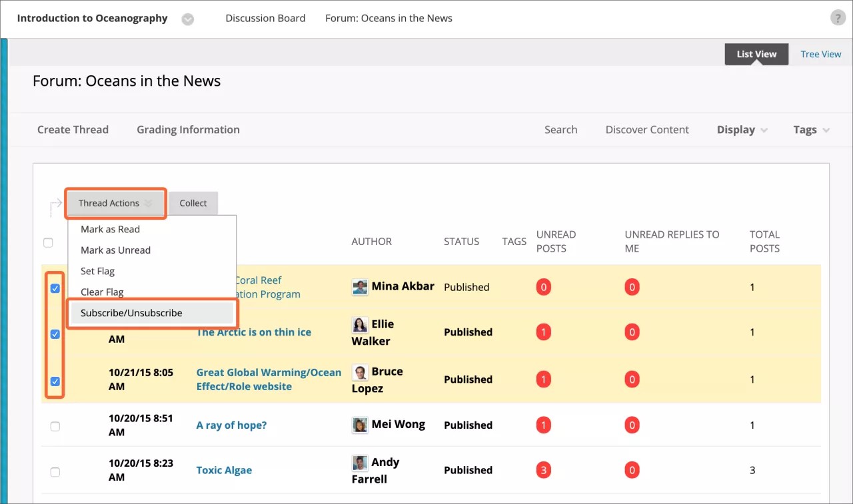
Task: Select the Toxic Algae thread checkbox
Action: point(55,471)
